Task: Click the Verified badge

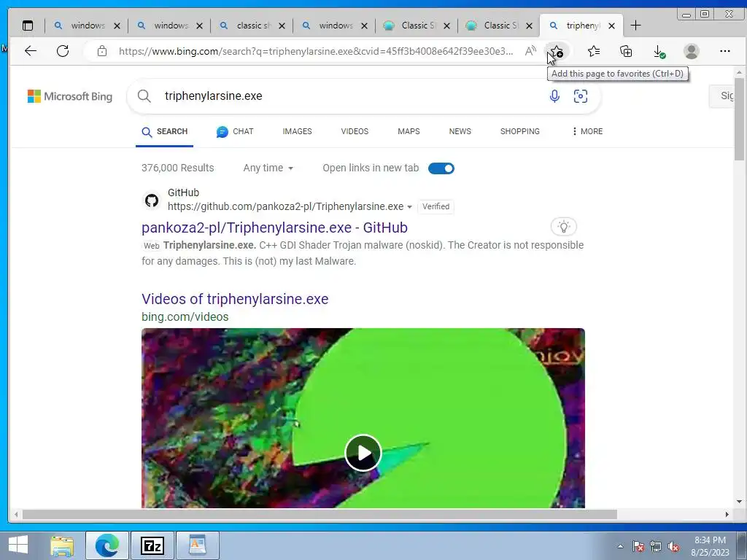Action: (436, 206)
